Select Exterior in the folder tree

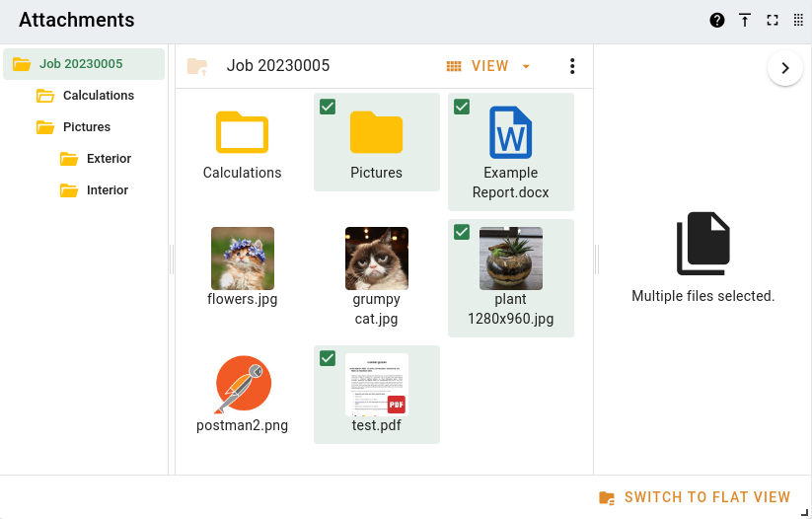109,159
